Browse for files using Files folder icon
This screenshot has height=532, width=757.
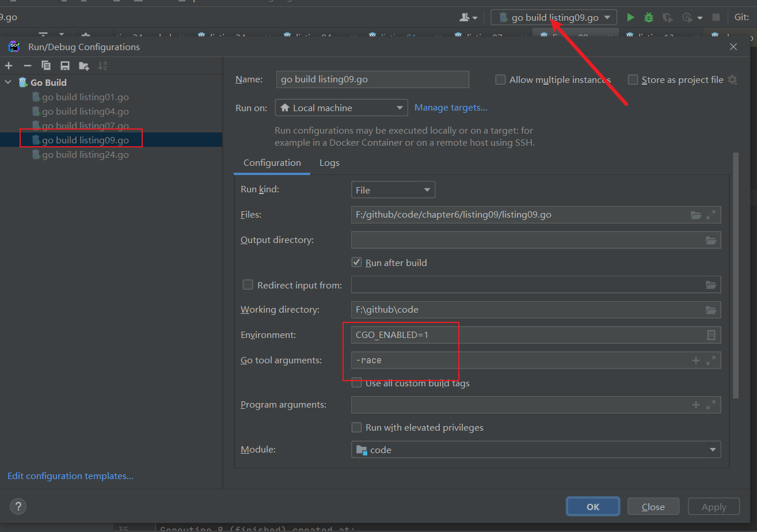point(696,215)
